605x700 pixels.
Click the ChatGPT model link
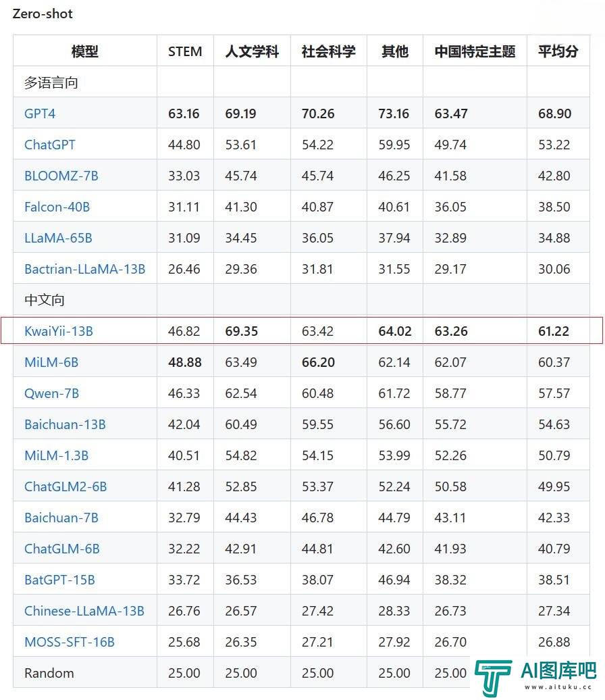50,145
